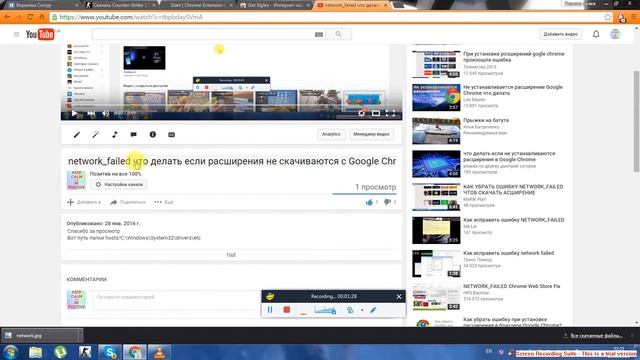Go to browser home page icon

pos(42,17)
